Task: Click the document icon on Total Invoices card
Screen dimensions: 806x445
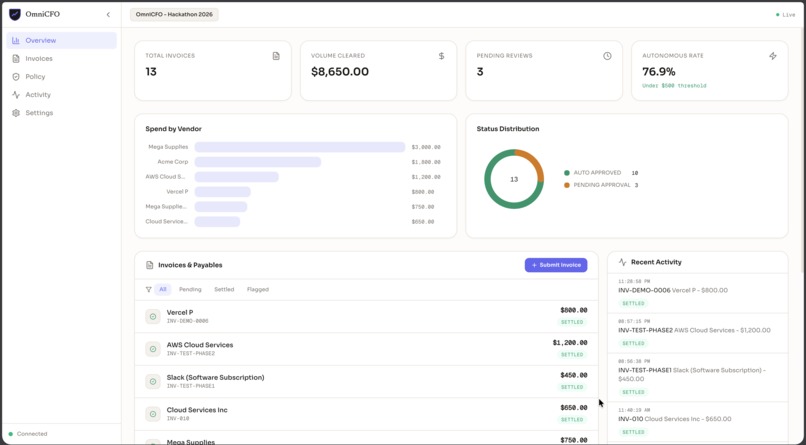Action: 276,56
